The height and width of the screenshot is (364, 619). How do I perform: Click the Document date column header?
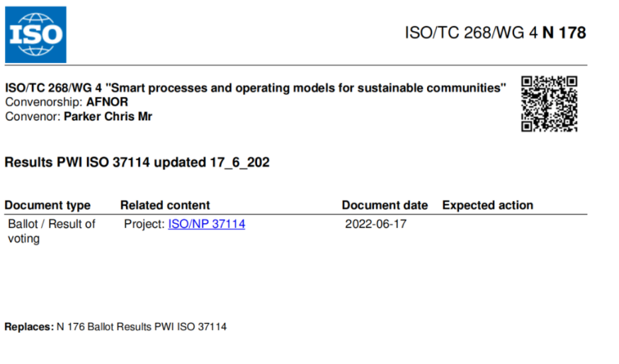tap(385, 205)
